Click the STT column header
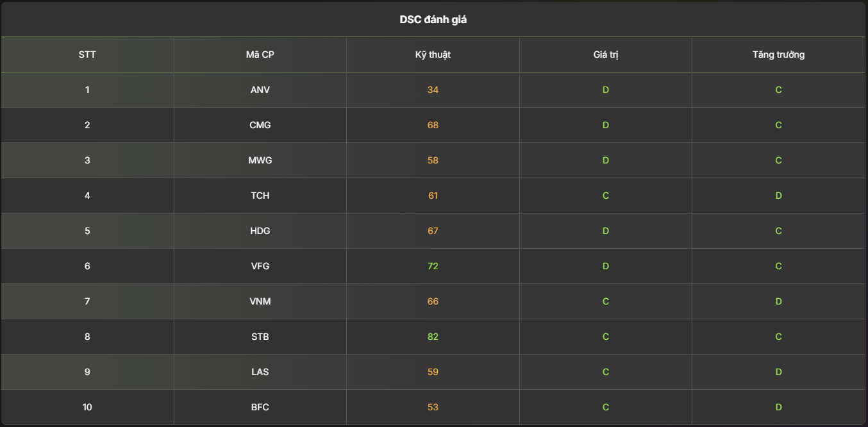The height and width of the screenshot is (427, 868). [x=87, y=54]
